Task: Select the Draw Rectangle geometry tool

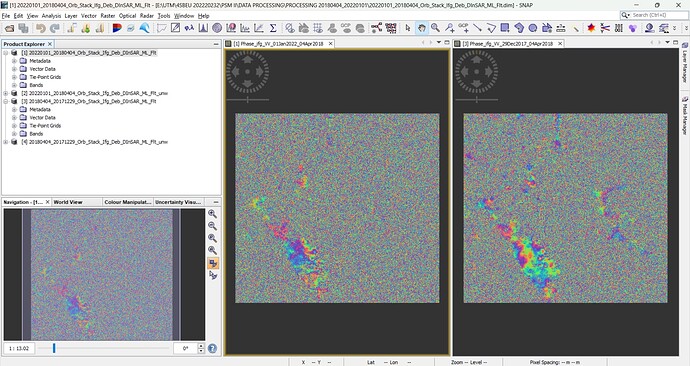Action: (505, 28)
